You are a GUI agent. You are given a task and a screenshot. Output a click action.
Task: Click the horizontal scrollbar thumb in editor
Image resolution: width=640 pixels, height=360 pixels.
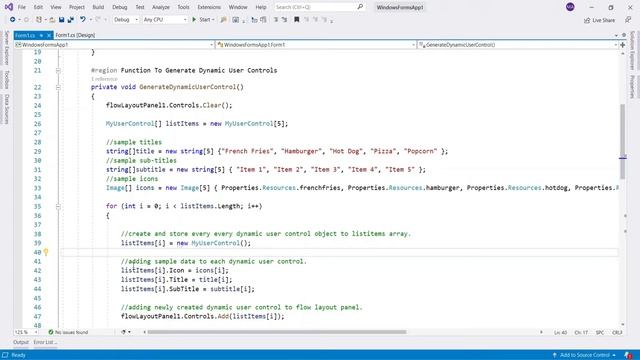click(x=277, y=332)
